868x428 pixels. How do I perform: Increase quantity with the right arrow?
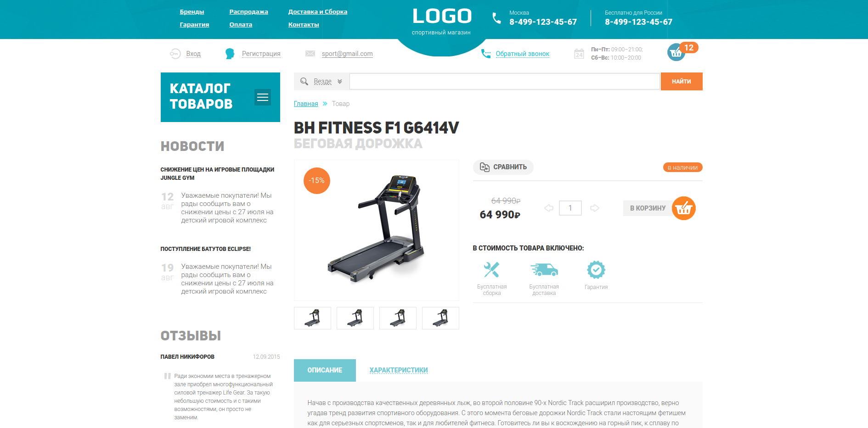pyautogui.click(x=595, y=208)
